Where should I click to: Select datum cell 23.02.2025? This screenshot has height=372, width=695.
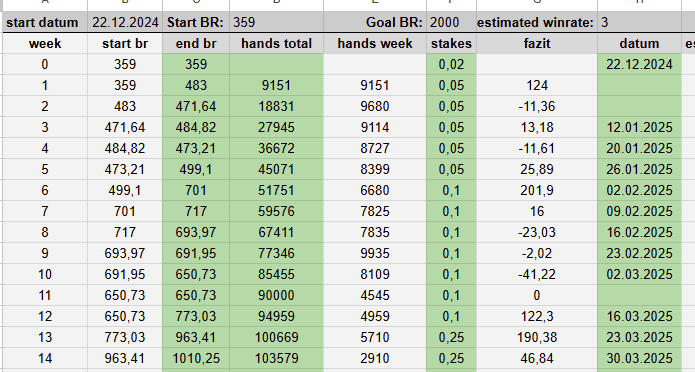[x=639, y=253]
